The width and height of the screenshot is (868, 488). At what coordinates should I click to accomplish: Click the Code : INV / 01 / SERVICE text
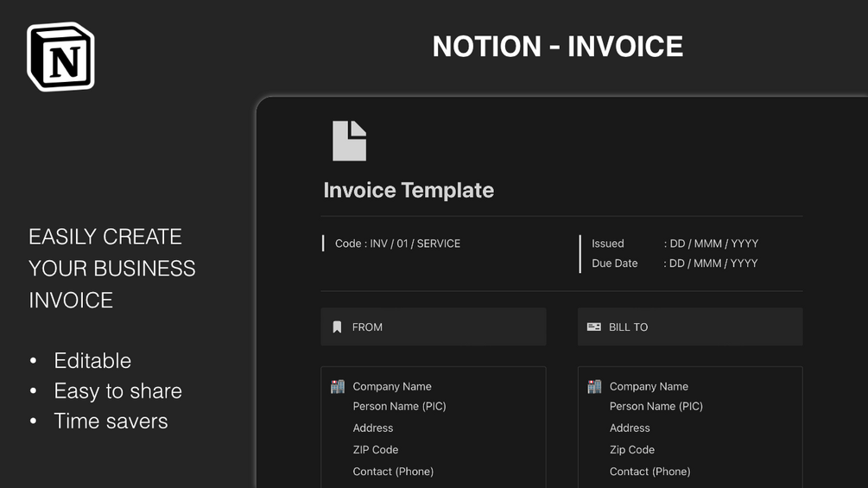point(397,244)
